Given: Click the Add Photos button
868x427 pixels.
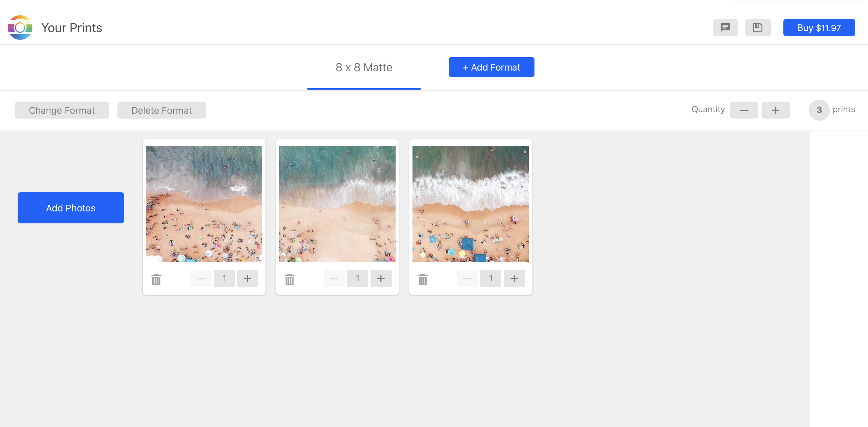Looking at the screenshot, I should 71,208.
